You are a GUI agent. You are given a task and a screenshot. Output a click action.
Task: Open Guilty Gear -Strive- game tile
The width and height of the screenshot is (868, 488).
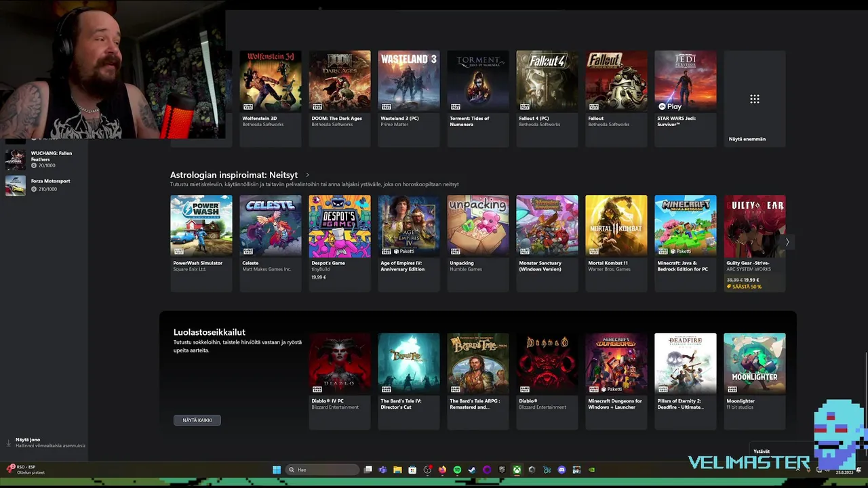[754, 243]
